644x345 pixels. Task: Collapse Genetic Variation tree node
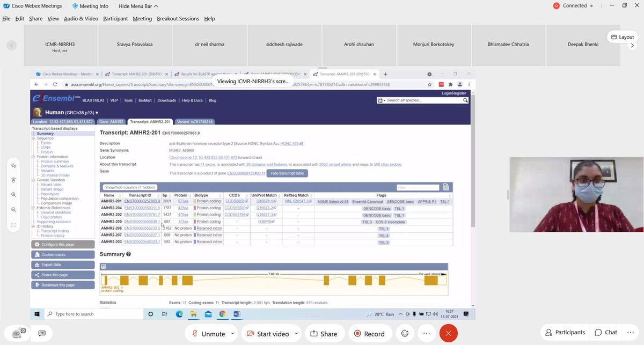click(33, 180)
